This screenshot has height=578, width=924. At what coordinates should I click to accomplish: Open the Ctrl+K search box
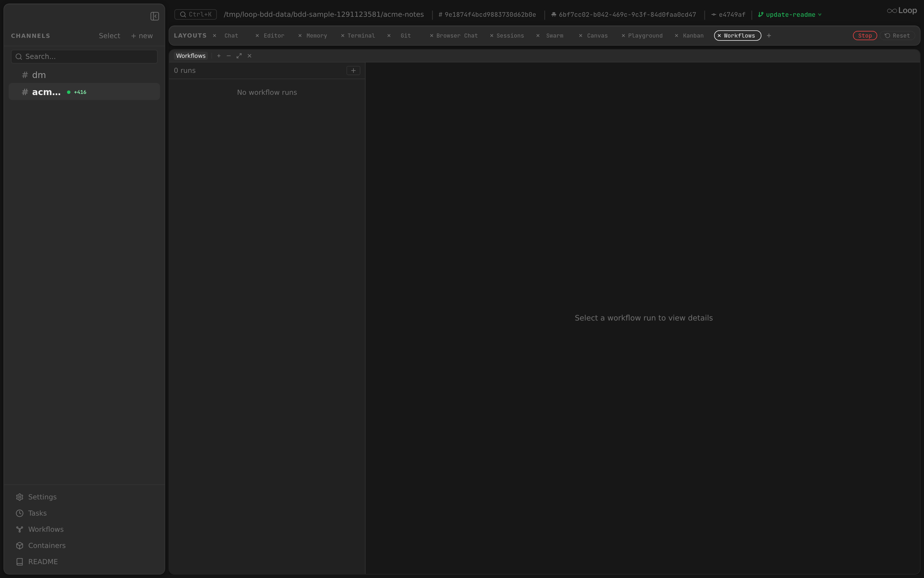(195, 14)
